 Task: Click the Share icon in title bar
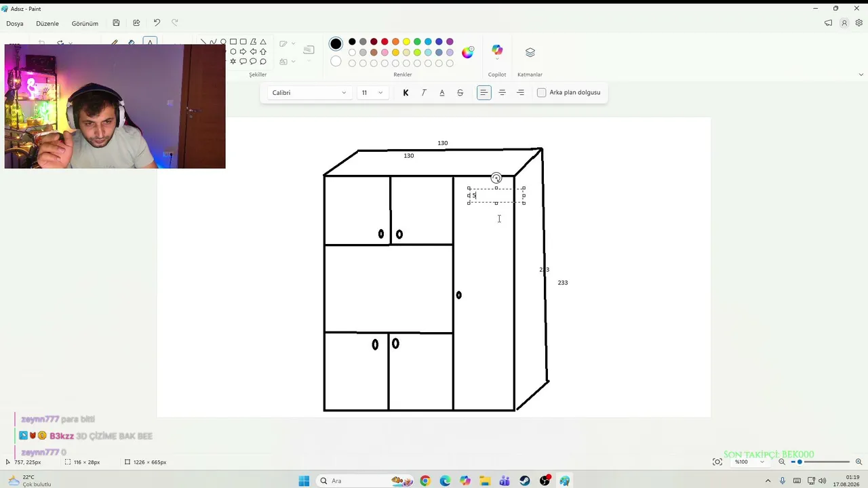click(136, 23)
